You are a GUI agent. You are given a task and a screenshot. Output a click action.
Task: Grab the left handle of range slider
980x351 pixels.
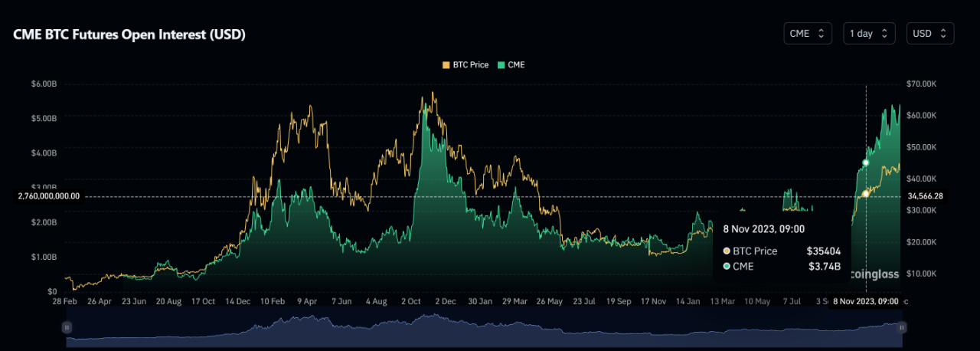(x=67, y=327)
